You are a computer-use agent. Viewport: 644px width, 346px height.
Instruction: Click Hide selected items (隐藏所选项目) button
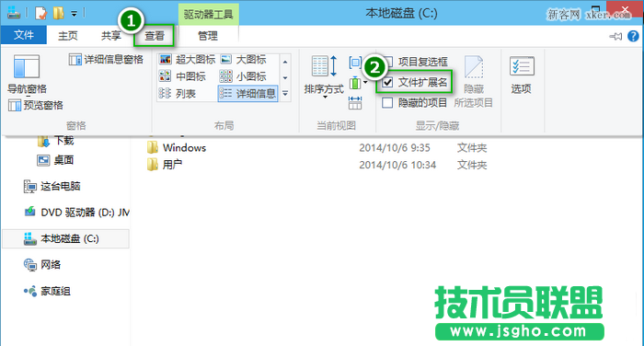474,82
